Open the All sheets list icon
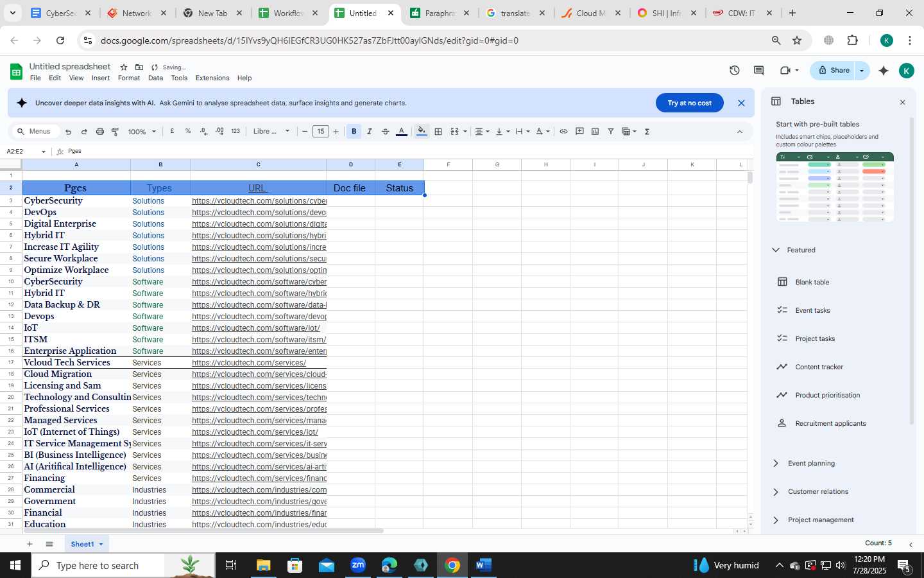The width and height of the screenshot is (924, 578). point(49,544)
